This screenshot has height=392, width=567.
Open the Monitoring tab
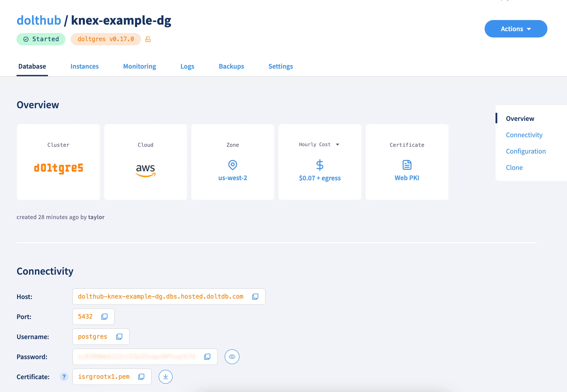(x=139, y=66)
